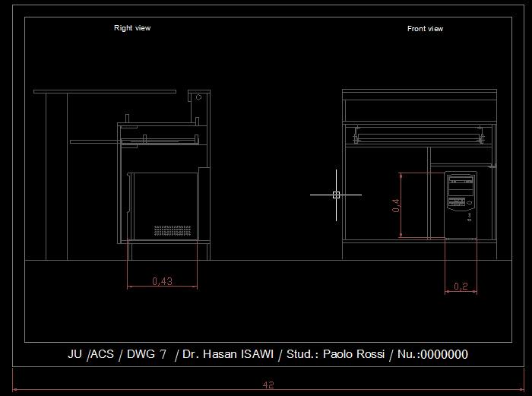Select the computer tower in Front view
The image size is (532, 396).
[x=461, y=205]
